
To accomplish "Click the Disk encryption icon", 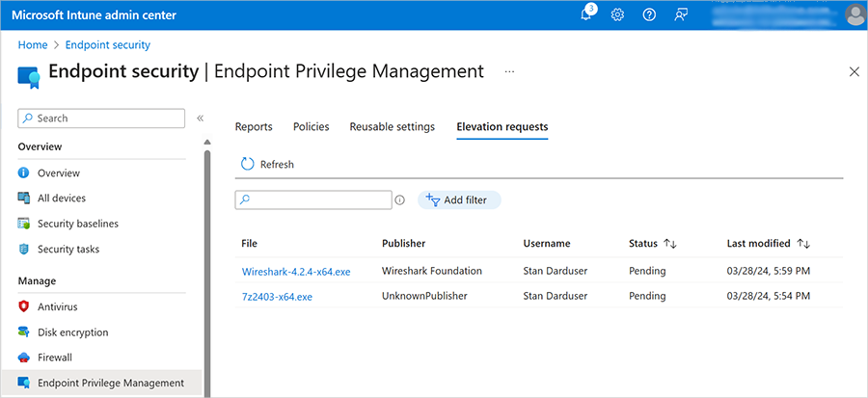I will (23, 332).
